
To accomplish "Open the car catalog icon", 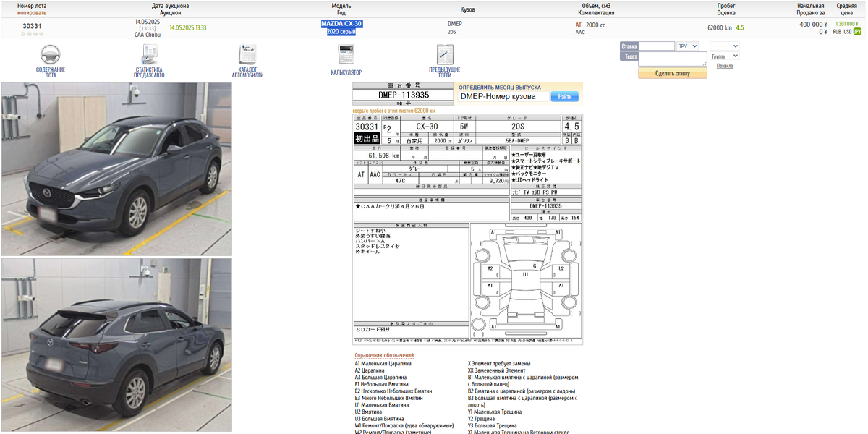I will 247,55.
